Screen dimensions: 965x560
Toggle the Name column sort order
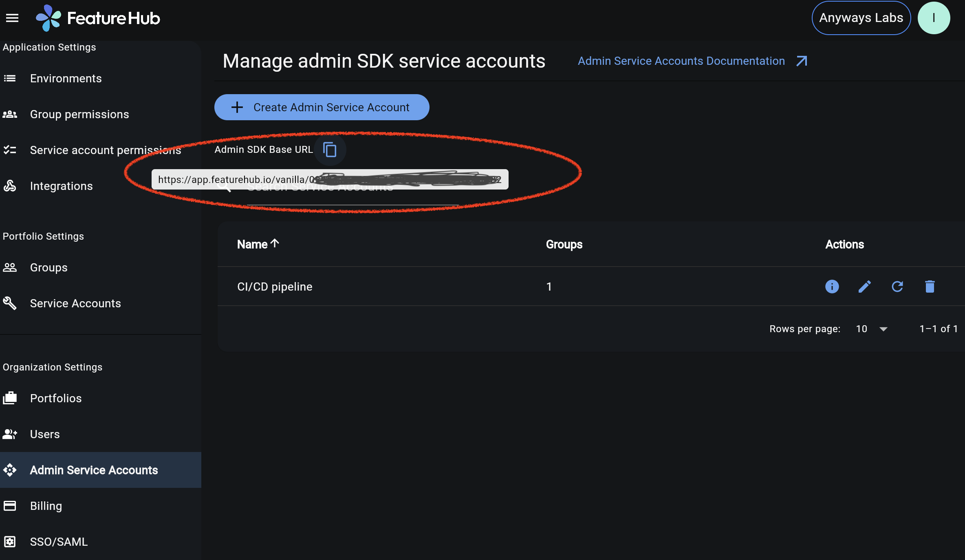click(258, 244)
